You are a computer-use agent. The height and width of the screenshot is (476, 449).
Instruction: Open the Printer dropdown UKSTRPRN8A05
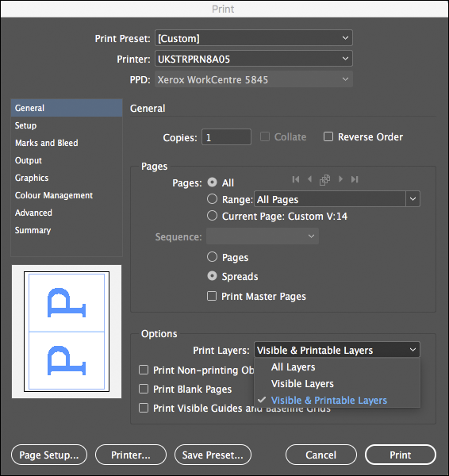coord(254,59)
